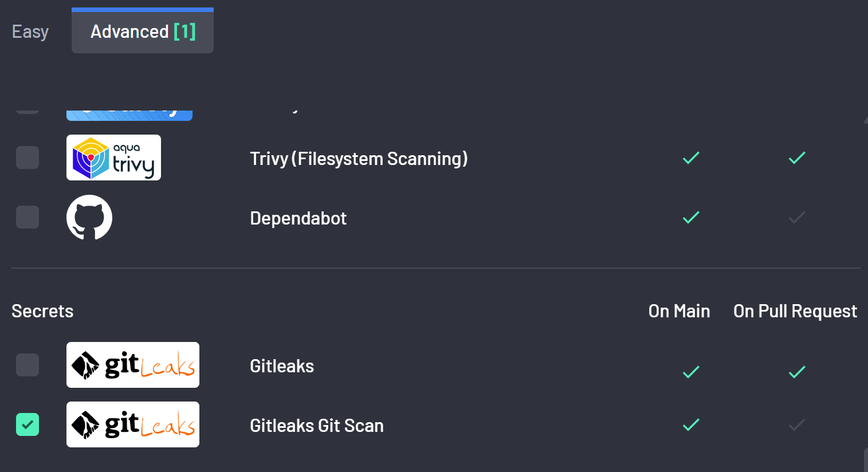Click Gitleaks Git Scan On Main checkmark
Screen dimensions: 868x472
[x=691, y=424]
